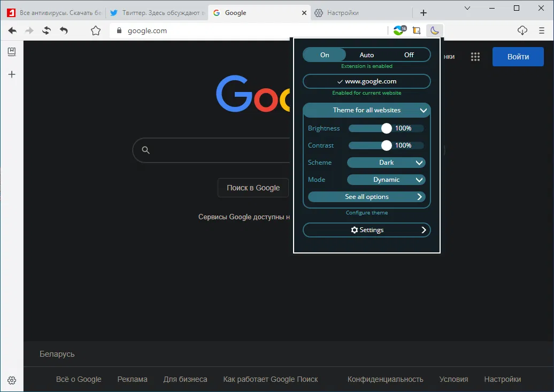The image size is (554, 392).
Task: Click the padlock site security icon
Action: coord(119,30)
